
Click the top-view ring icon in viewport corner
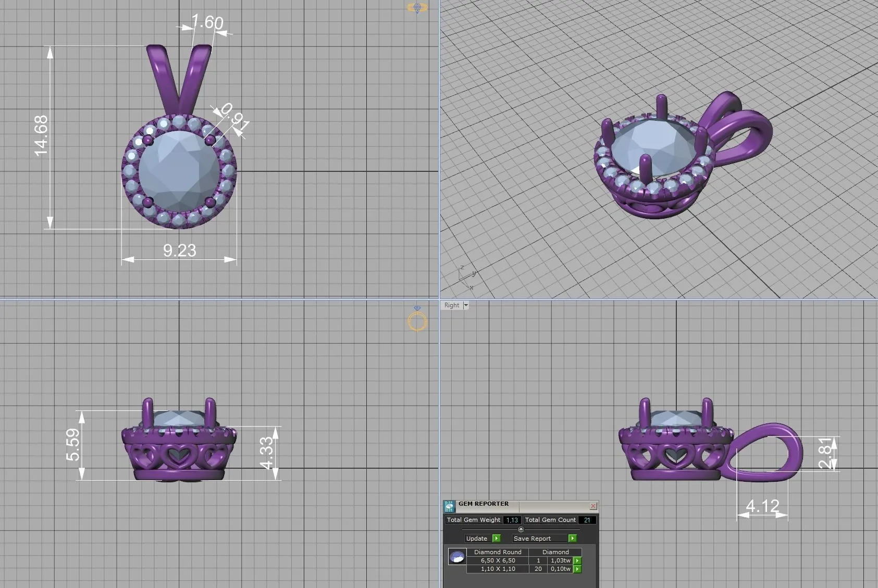pos(417,8)
